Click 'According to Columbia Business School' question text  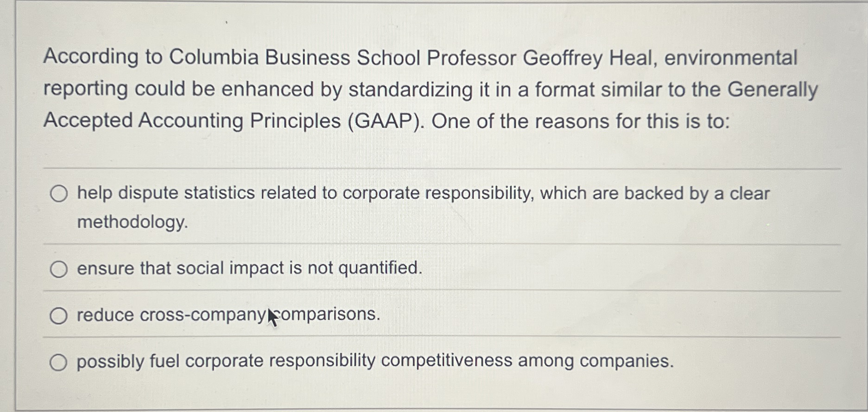pos(232,58)
